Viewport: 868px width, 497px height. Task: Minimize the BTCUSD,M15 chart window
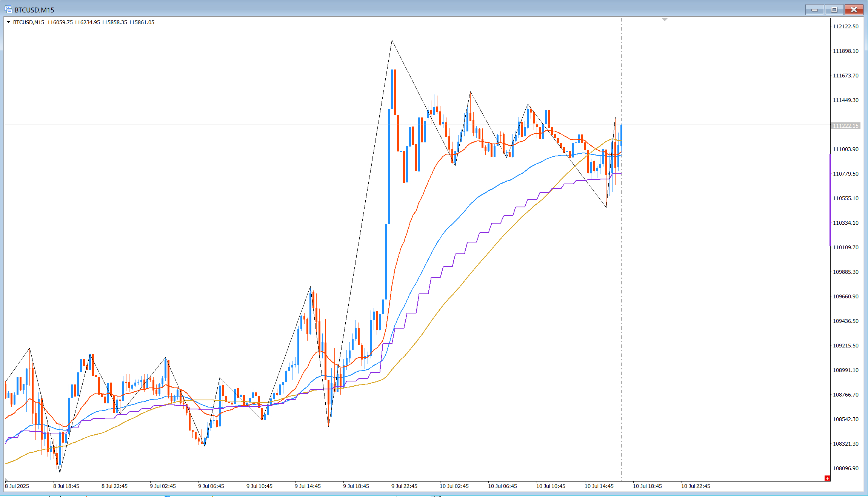pyautogui.click(x=814, y=10)
